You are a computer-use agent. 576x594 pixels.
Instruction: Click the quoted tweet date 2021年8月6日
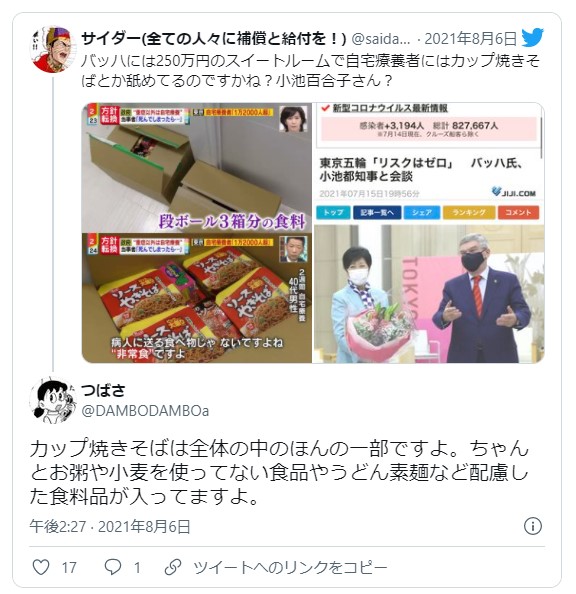coord(470,38)
